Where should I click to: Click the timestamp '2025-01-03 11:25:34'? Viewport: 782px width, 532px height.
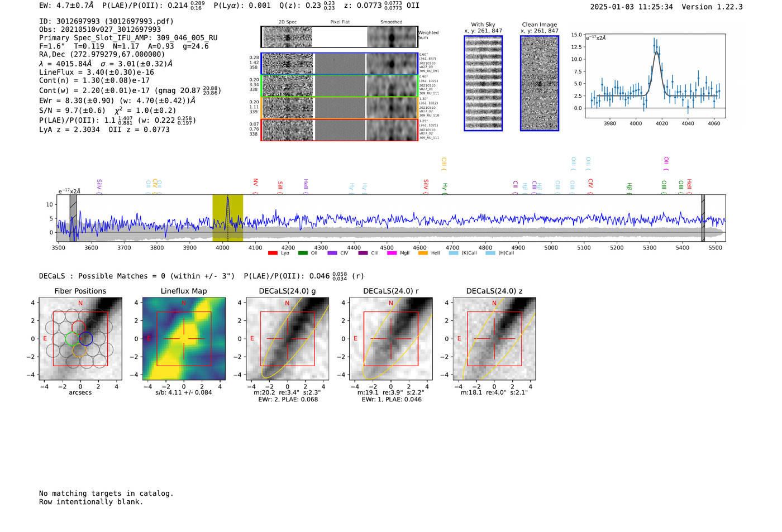[632, 7]
